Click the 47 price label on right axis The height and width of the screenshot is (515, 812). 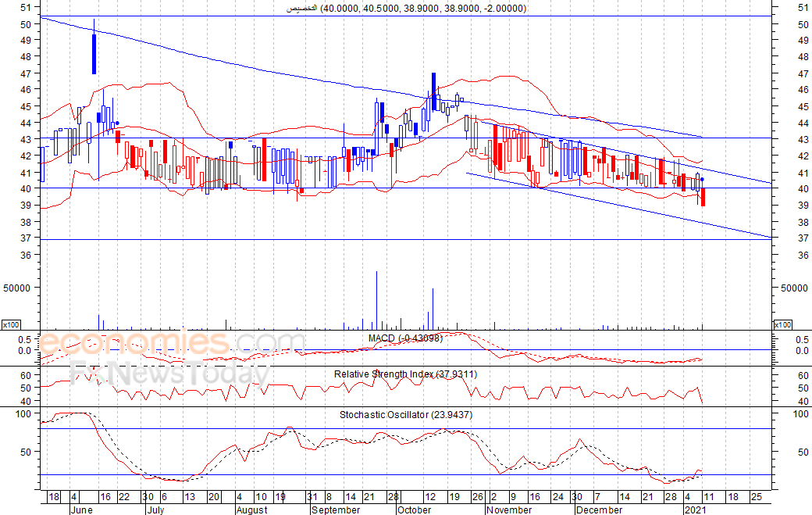803,74
